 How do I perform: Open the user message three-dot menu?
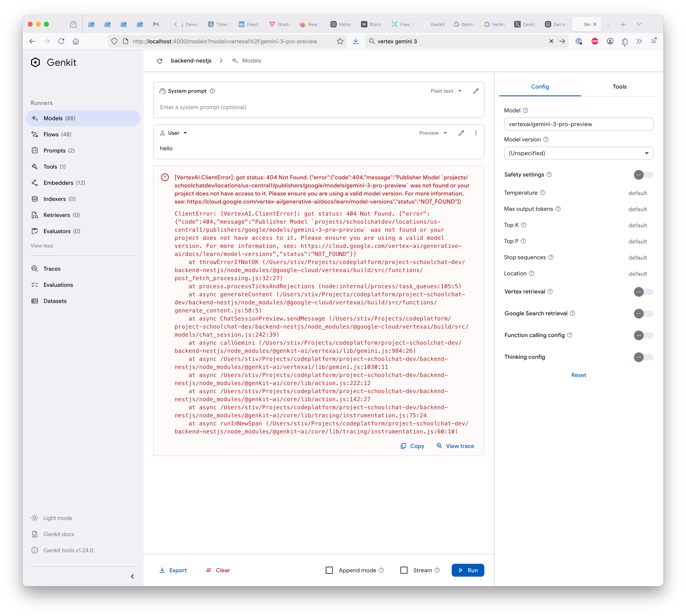[475, 133]
